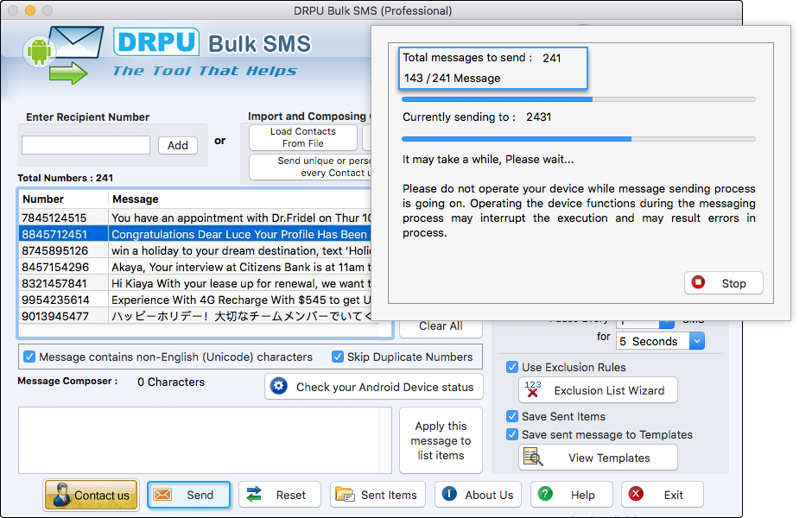Click the Send envelope icon
This screenshot has width=812, height=518.
162,495
